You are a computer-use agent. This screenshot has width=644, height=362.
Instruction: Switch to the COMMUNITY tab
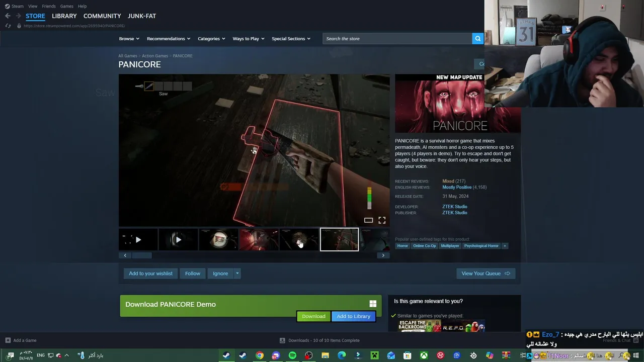coord(102,16)
